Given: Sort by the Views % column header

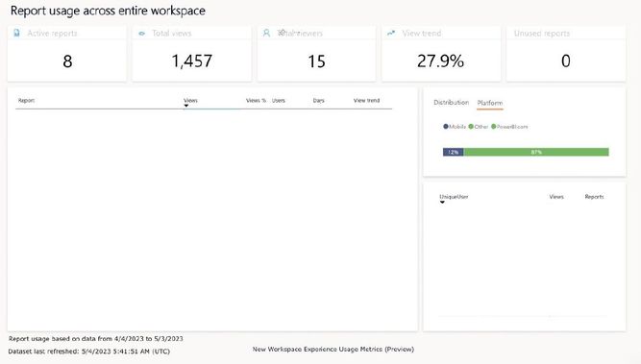Looking at the screenshot, I should coord(256,101).
